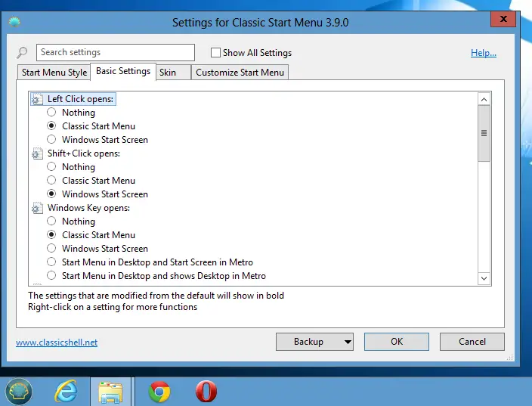Select Classic Start Menu under Windows Key opens
Image resolution: width=532 pixels, height=406 pixels.
coord(51,234)
